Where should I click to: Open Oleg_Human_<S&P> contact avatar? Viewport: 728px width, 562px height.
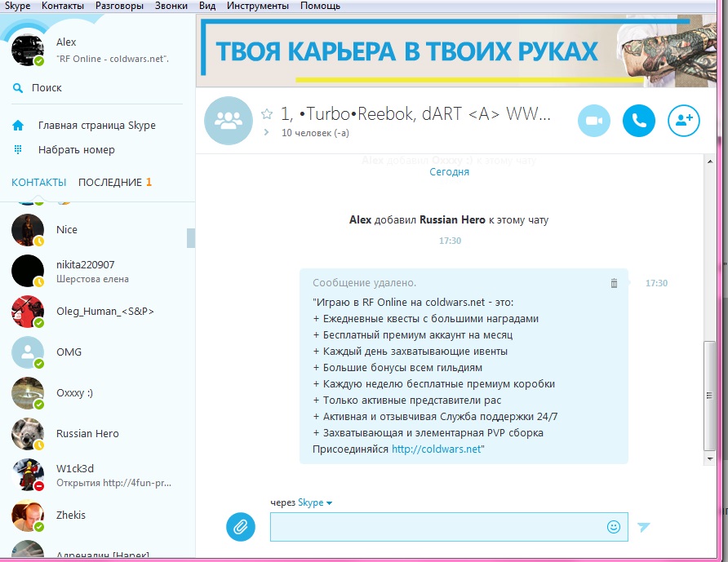click(x=28, y=312)
